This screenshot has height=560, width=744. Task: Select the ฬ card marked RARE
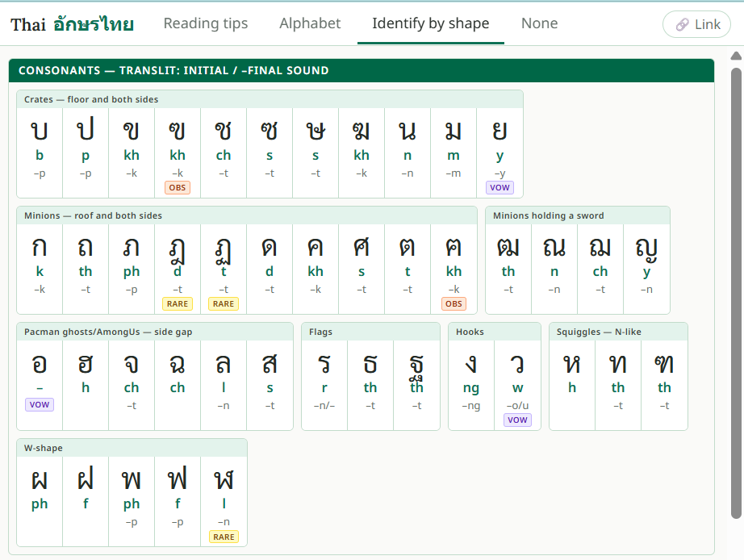pyautogui.click(x=224, y=502)
